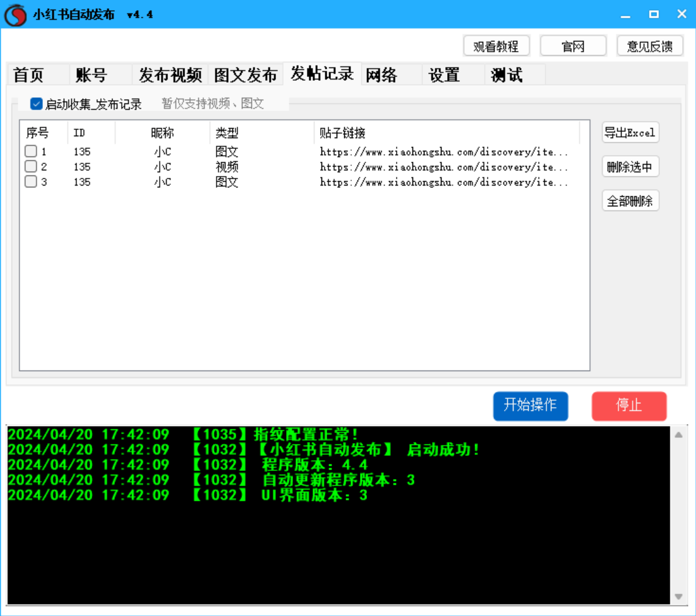This screenshot has width=696, height=616.
Task: Minimize the 小红书自动发布 window
Action: click(625, 15)
